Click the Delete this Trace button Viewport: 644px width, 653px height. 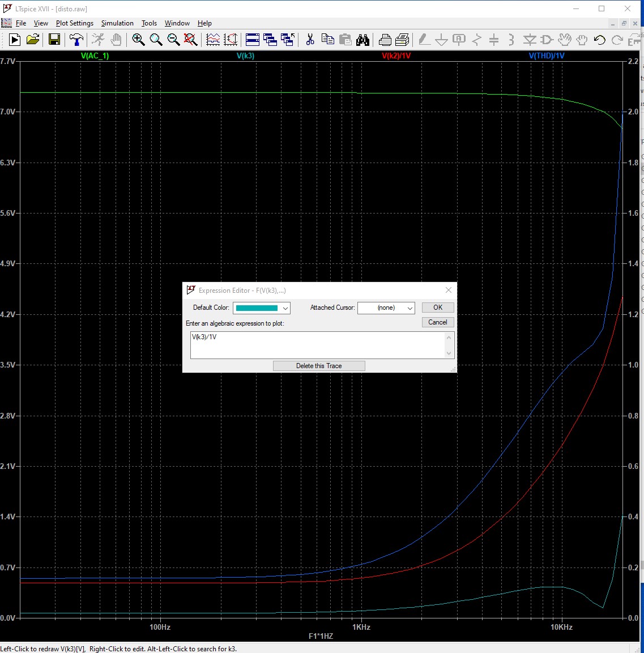pyautogui.click(x=319, y=366)
